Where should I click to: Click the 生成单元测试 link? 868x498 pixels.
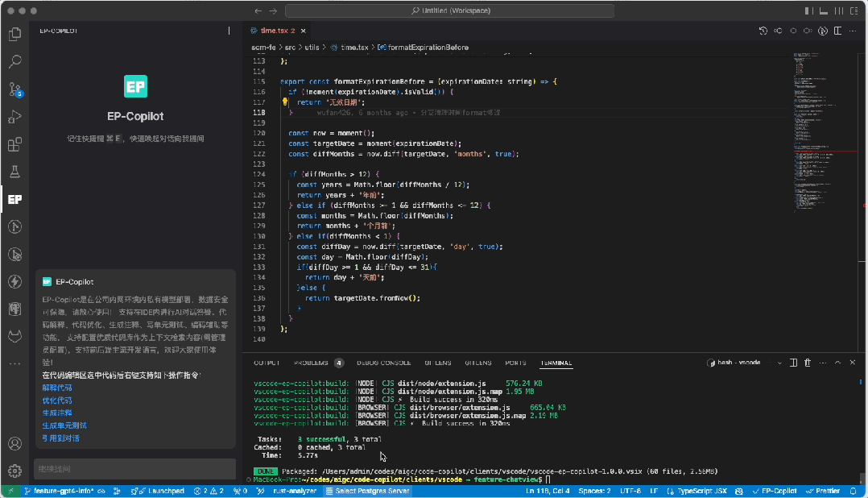click(64, 426)
